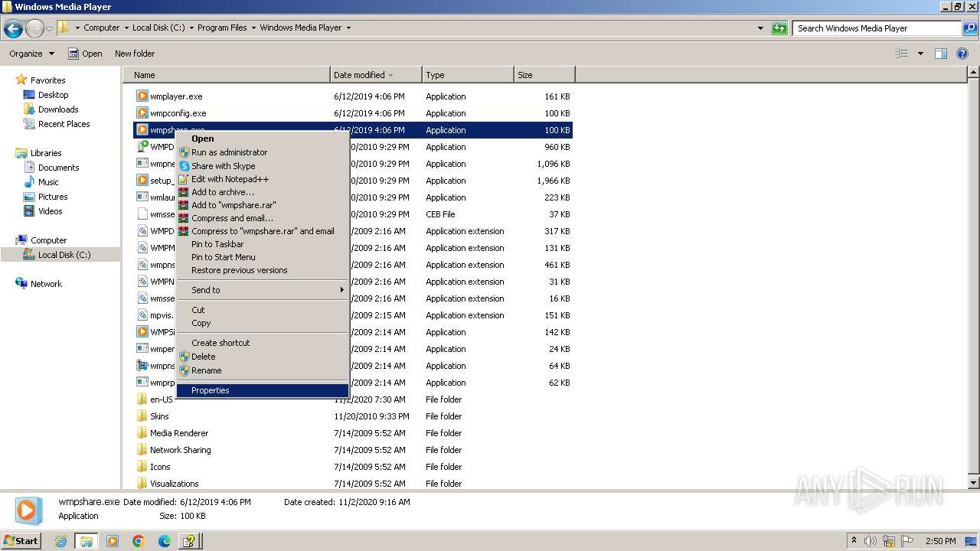This screenshot has width=980, height=551.
Task: Select wmplayer.exe file icon
Action: (x=142, y=96)
